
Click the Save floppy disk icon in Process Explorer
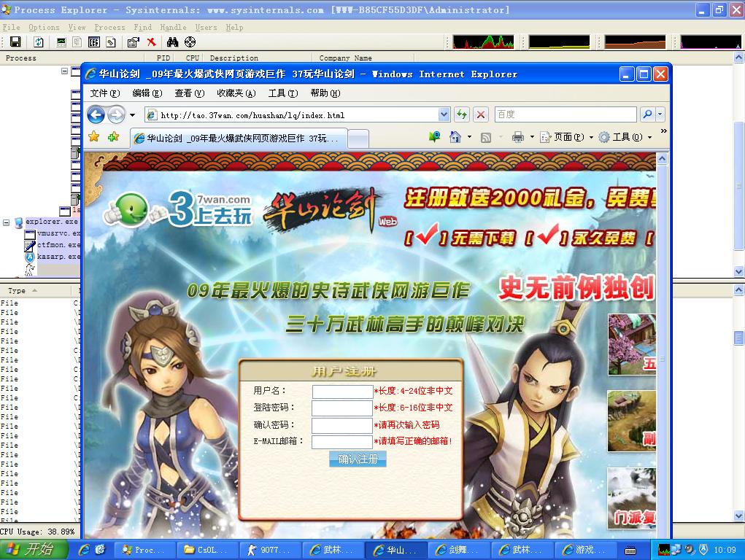click(15, 42)
